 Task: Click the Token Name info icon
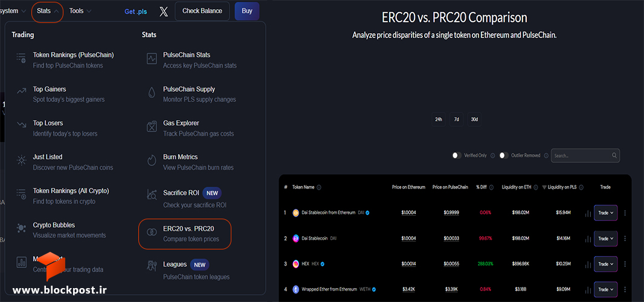tap(319, 187)
